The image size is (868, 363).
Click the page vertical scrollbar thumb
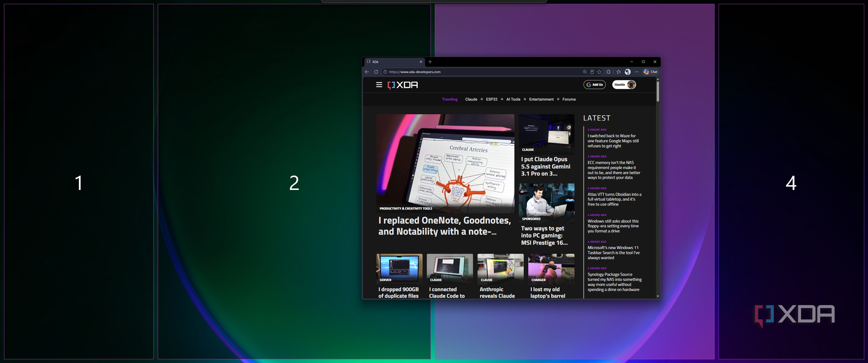pyautogui.click(x=658, y=90)
